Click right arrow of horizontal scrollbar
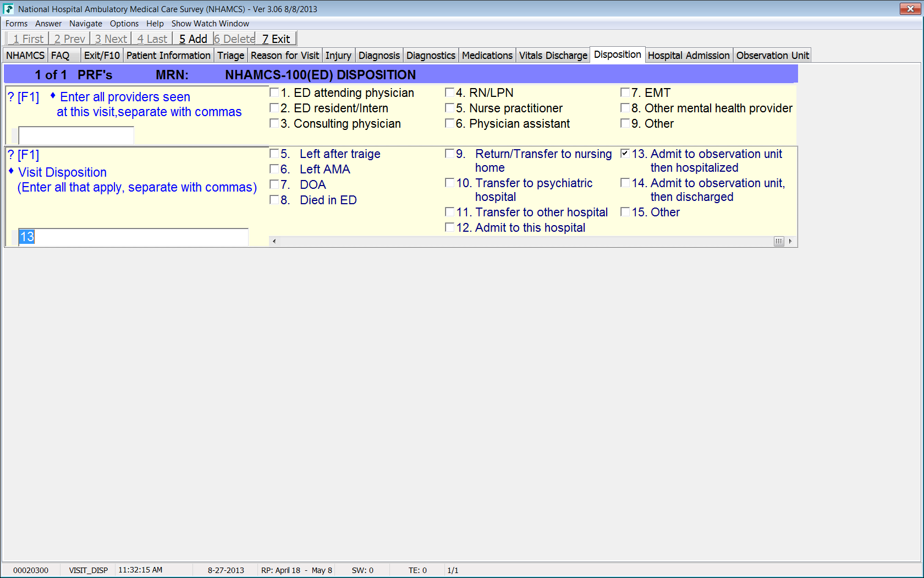Viewport: 924px width, 578px height. pyautogui.click(x=790, y=241)
